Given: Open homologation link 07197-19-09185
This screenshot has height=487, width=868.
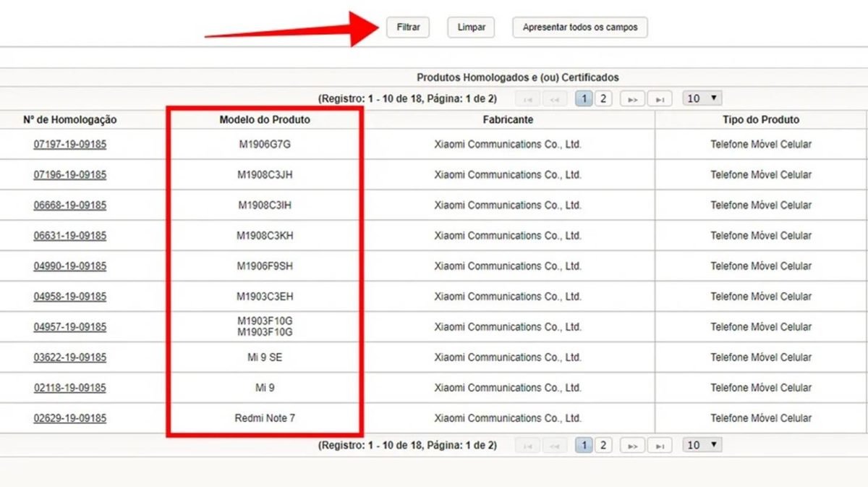Looking at the screenshot, I should click(70, 144).
